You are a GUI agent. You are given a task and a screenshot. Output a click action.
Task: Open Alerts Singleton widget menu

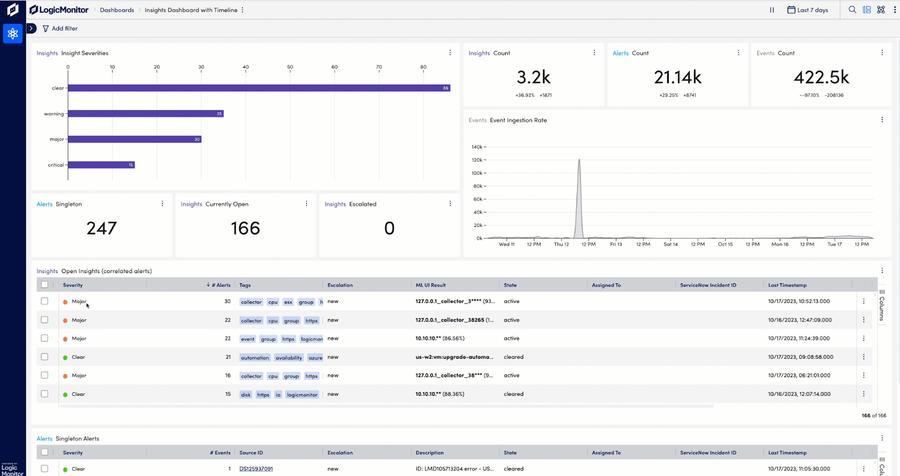click(162, 204)
